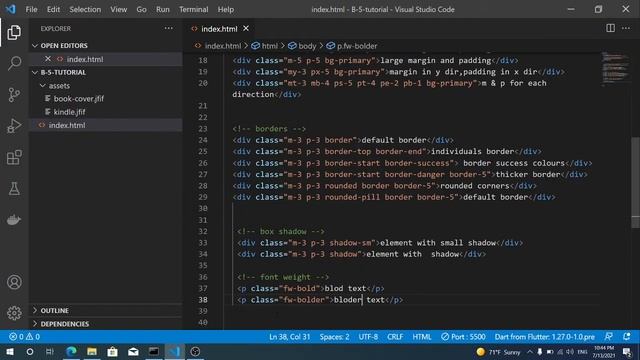640x360 pixels.
Task: Show hidden system tray icons chevron
Action: [529, 351]
